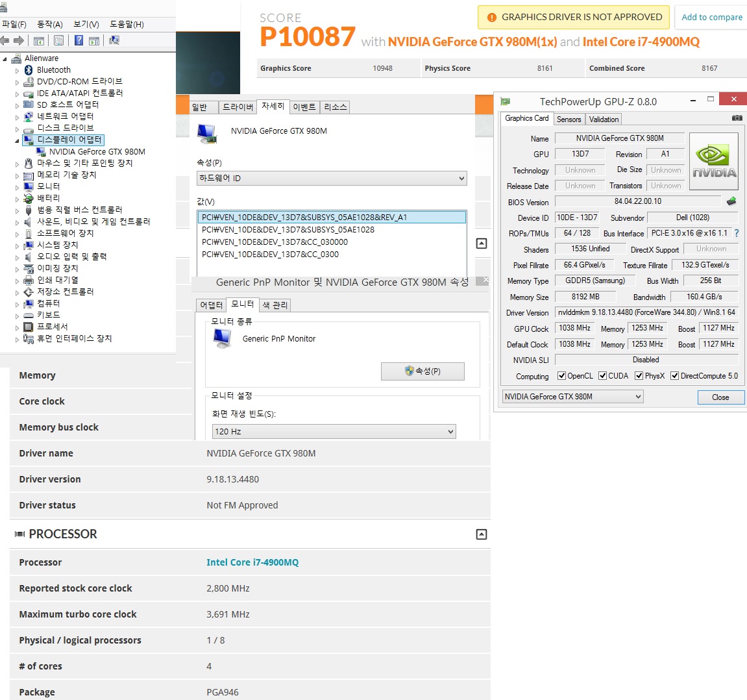Select the first hardware ID with REV_A1
747x700 pixels.
[332, 218]
